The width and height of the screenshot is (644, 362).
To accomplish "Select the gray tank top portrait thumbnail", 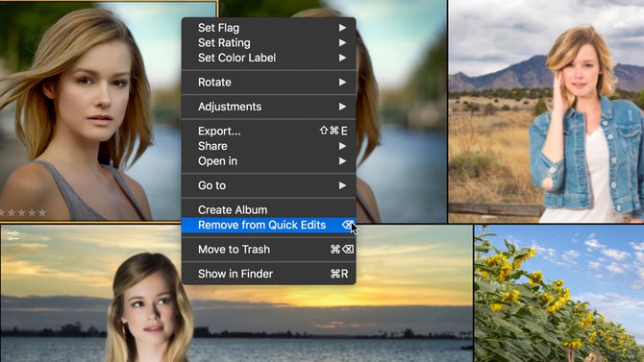I will click(x=90, y=110).
